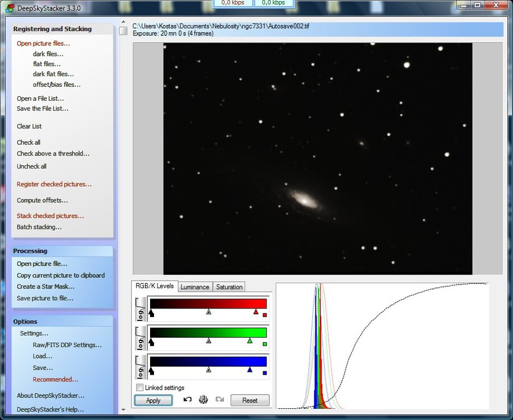Click the small square toggle left of file path
Image resolution: width=513 pixels, height=420 pixels.
click(123, 30)
